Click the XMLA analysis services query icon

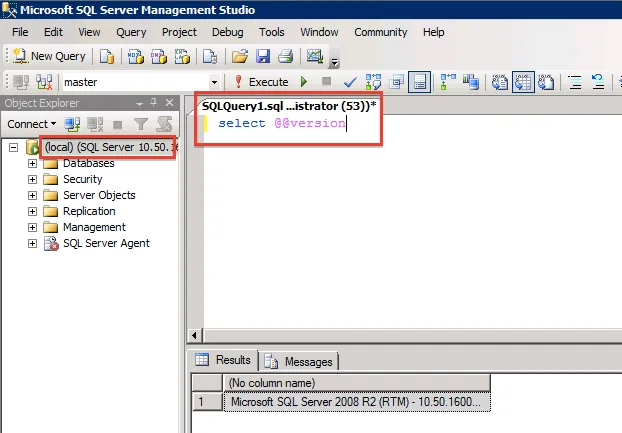click(182, 56)
